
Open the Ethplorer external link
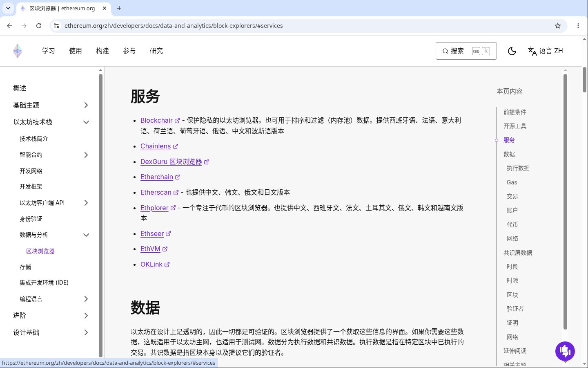[158, 208]
